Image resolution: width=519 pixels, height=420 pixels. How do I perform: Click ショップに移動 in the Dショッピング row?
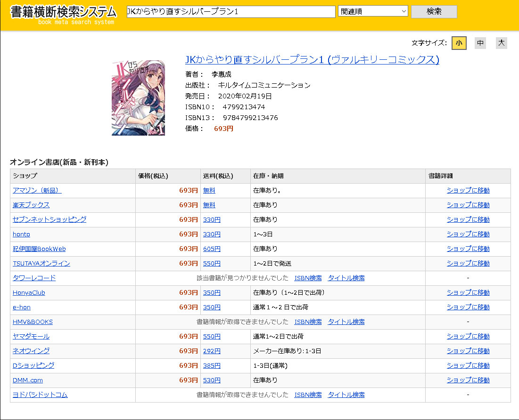(x=468, y=365)
